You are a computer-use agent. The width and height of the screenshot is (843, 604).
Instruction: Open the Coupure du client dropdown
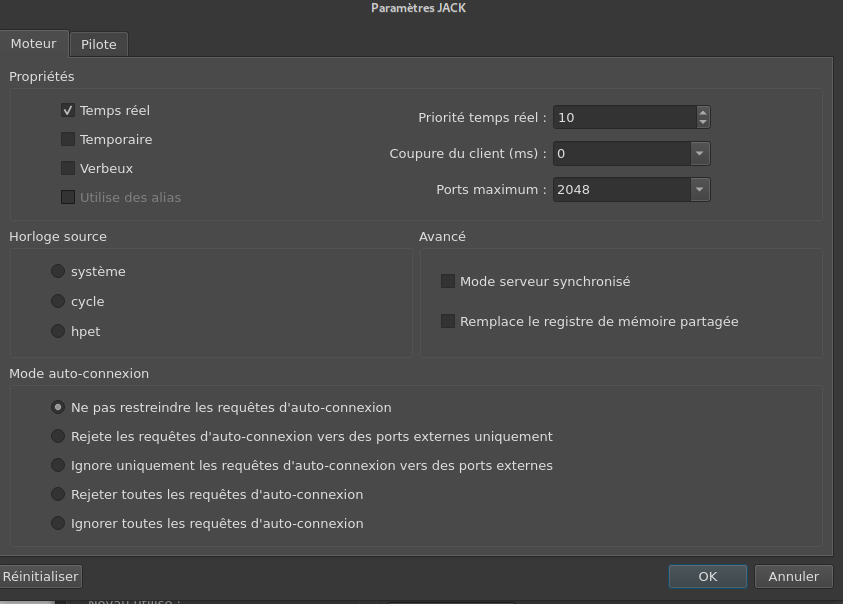[x=700, y=153]
